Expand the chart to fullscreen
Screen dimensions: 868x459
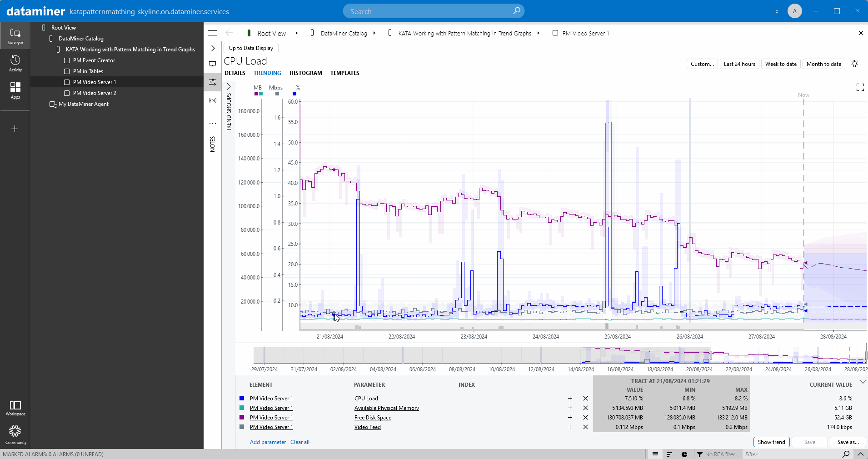859,87
